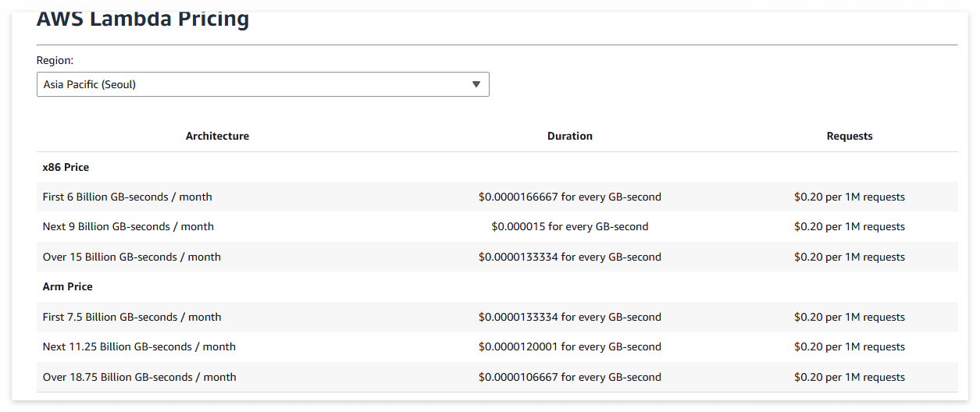Click First 7.5 Billion GB-seconds / month cell
This screenshot has width=980, height=412.
pyautogui.click(x=132, y=317)
